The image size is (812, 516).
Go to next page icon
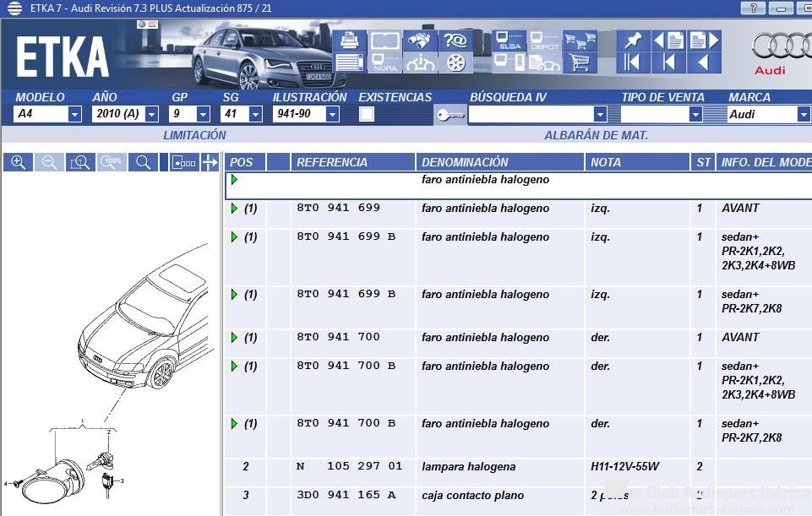pyautogui.click(x=704, y=41)
